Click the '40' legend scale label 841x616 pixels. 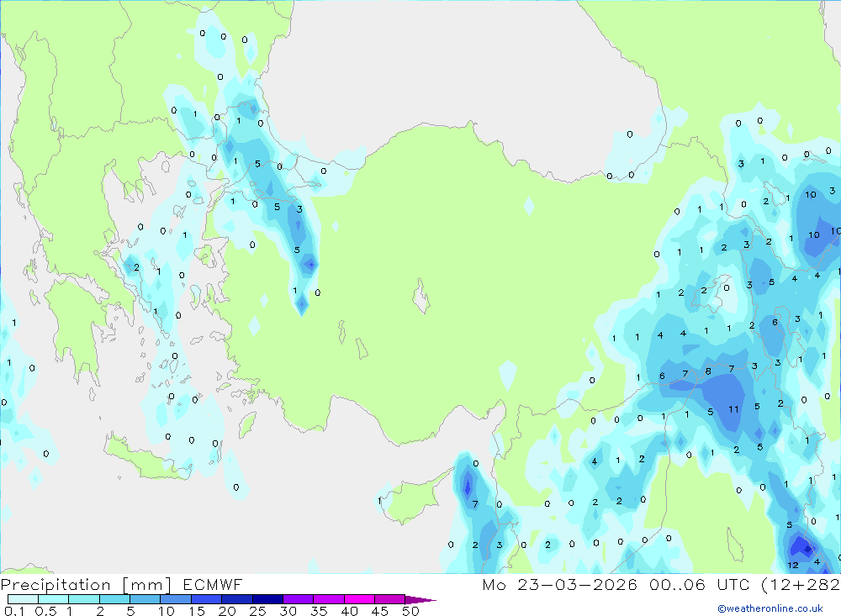pos(350,611)
